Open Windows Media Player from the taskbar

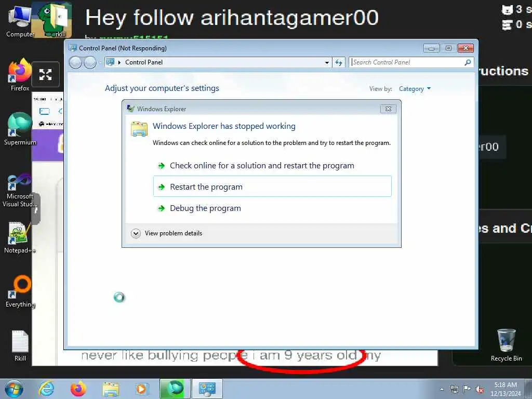pyautogui.click(x=141, y=389)
